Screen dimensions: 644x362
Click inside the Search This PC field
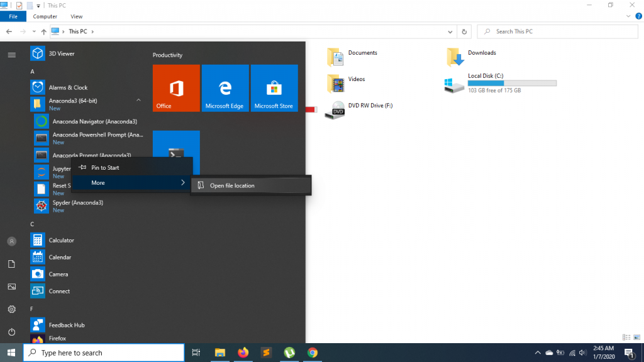pos(557,31)
